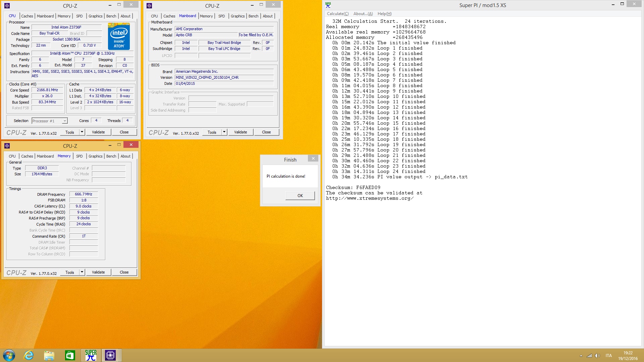This screenshot has width=644, height=362.
Task: Click the BIOS version MINI_WIN32_CHIPHD field
Action: click(224, 77)
